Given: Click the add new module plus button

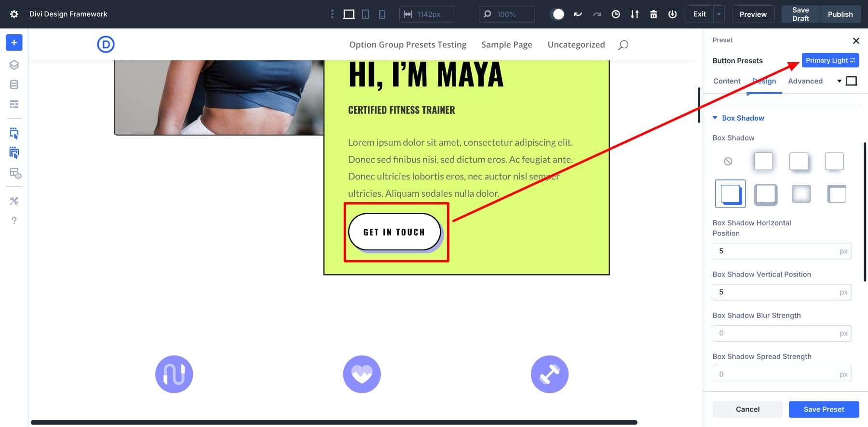Looking at the screenshot, I should (14, 43).
